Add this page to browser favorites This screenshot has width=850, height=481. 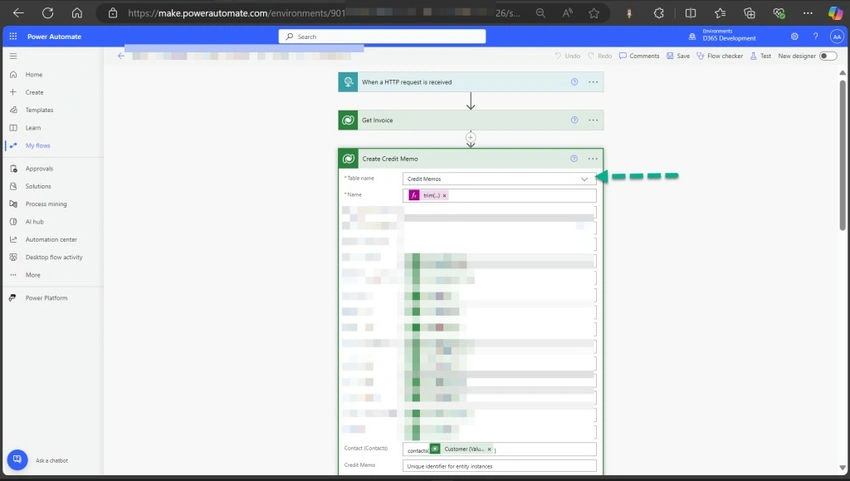pos(594,13)
